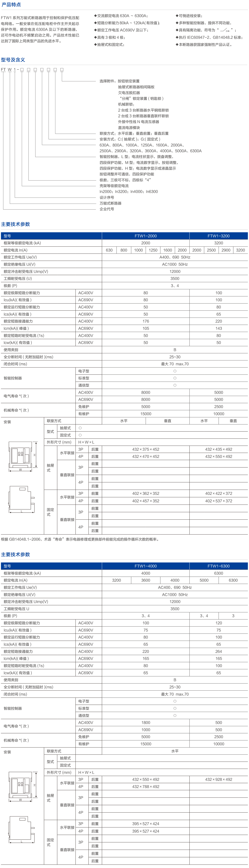Click the '143' Icm value

click(219, 328)
